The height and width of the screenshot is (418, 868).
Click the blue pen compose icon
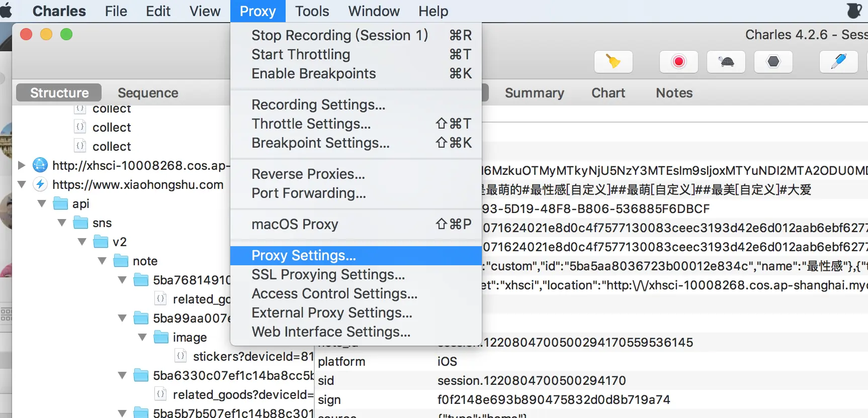[838, 62]
